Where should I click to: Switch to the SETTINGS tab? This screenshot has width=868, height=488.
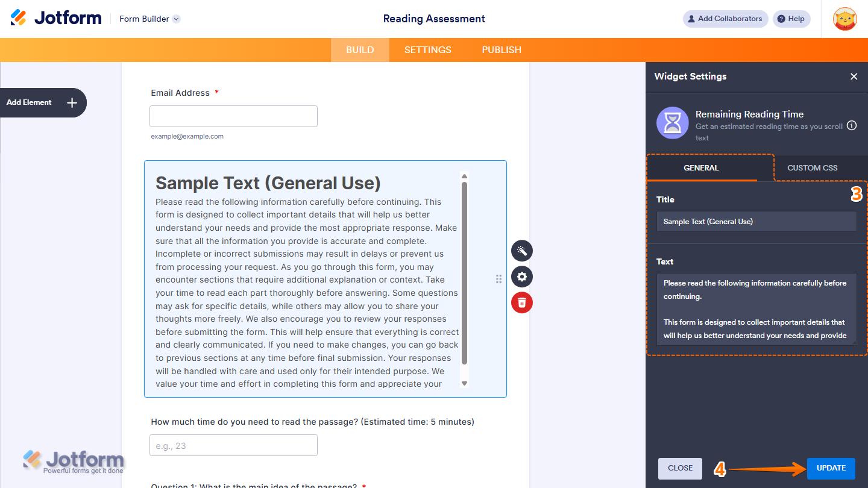[x=427, y=49]
